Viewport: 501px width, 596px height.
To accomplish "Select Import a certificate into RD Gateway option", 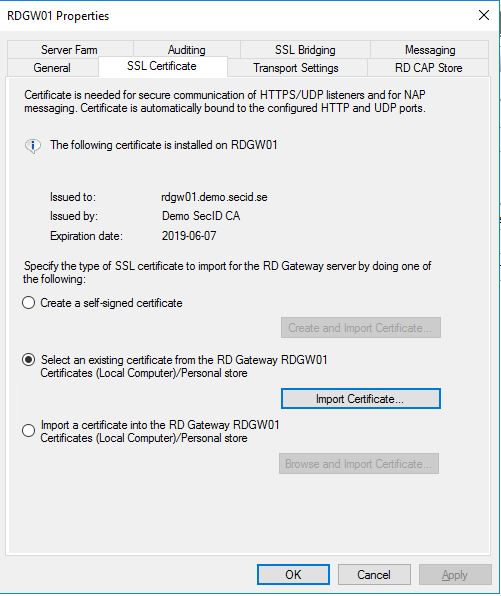I will coord(29,431).
